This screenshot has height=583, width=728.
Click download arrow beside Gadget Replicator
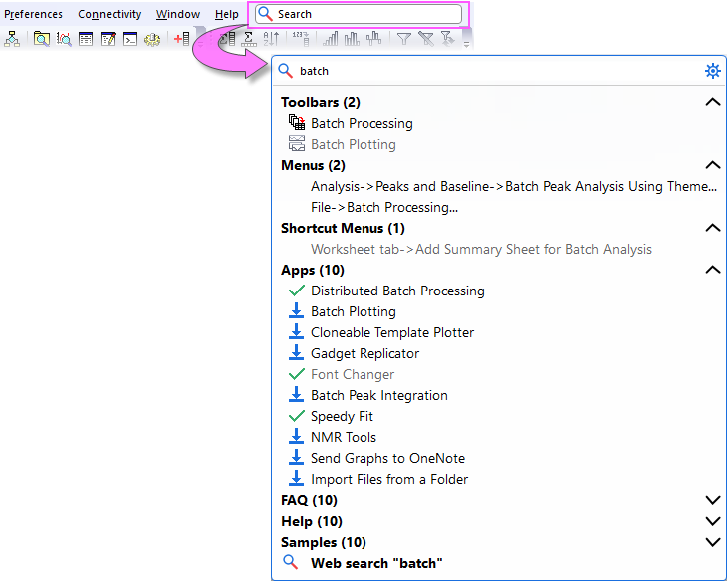click(296, 353)
